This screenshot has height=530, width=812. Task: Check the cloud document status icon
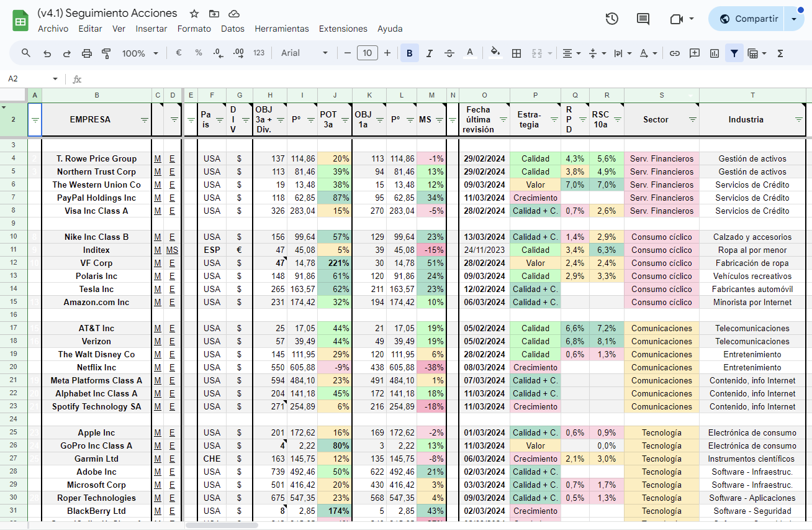click(234, 14)
